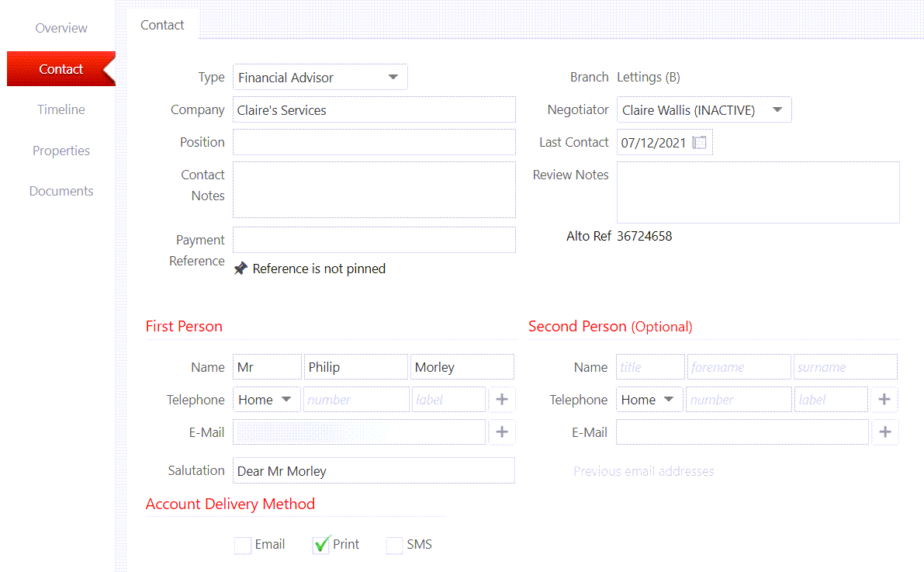Image resolution: width=924 pixels, height=572 pixels.
Task: Open Second Person telephone type dropdown
Action: pos(649,399)
